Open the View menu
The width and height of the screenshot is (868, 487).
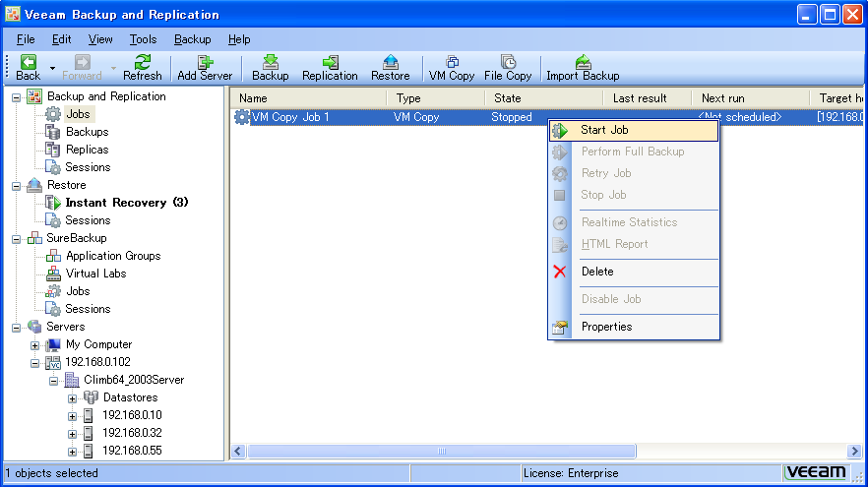[x=100, y=39]
